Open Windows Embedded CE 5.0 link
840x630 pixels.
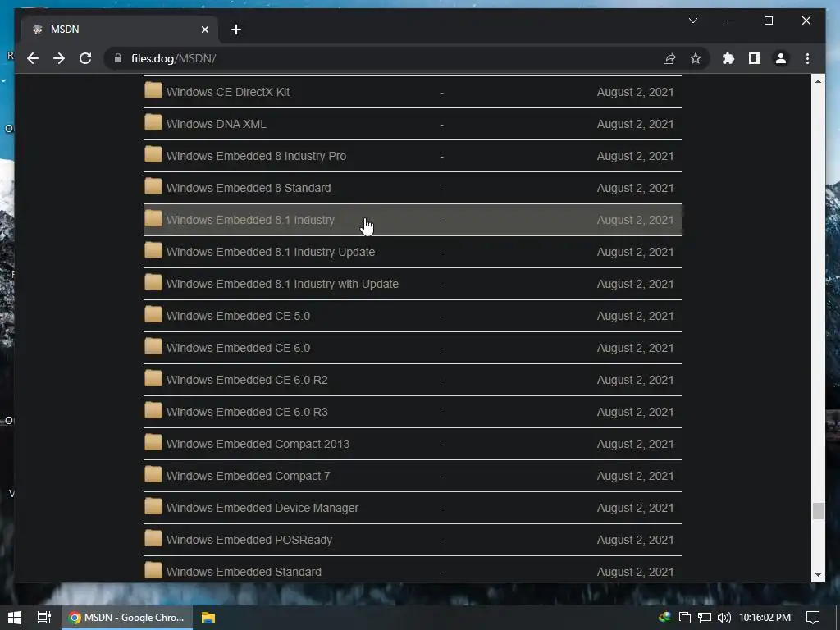coord(239,316)
